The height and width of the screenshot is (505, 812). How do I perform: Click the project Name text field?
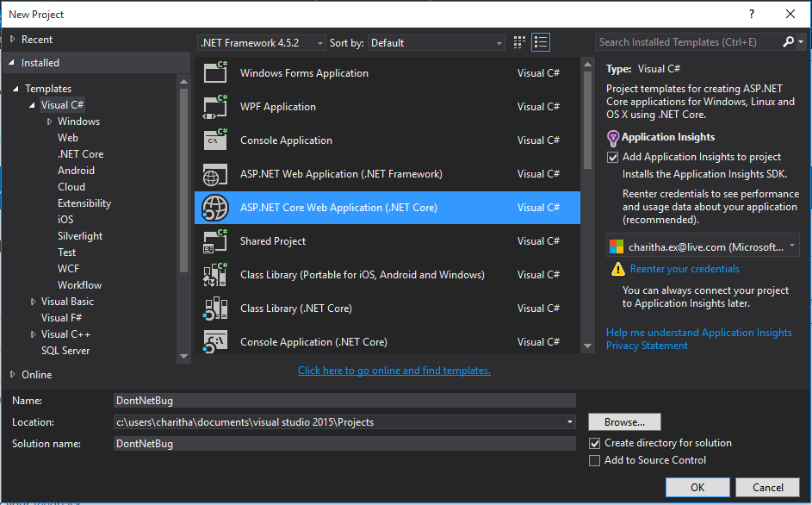344,400
